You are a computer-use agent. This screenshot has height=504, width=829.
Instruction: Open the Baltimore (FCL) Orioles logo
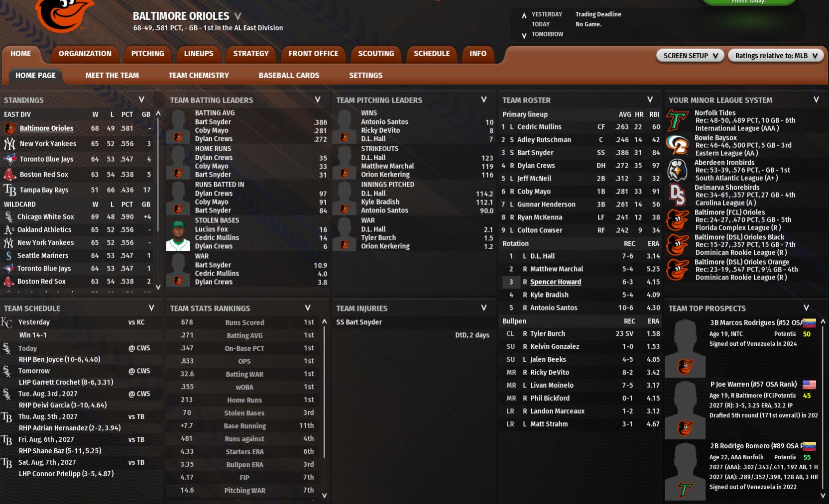pos(678,220)
